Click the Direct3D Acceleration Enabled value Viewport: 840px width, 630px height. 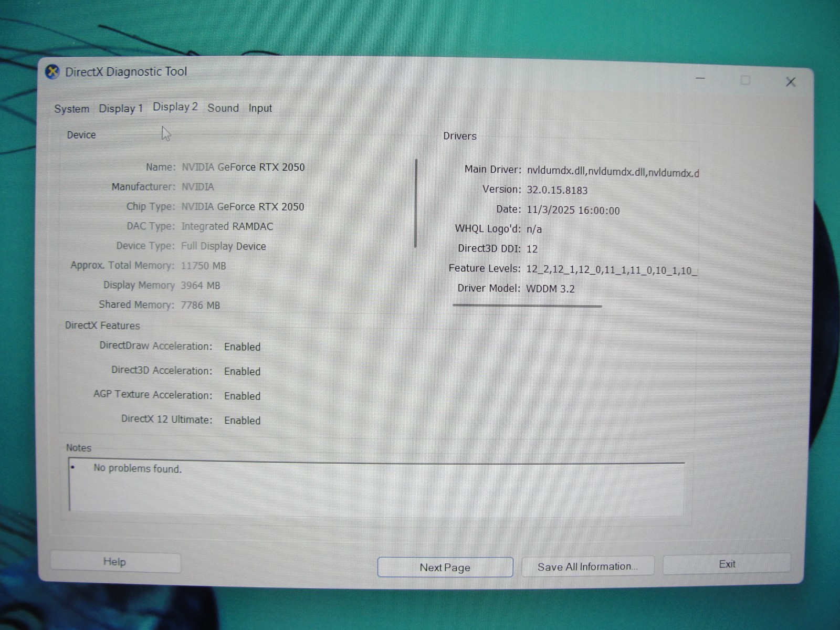(243, 372)
